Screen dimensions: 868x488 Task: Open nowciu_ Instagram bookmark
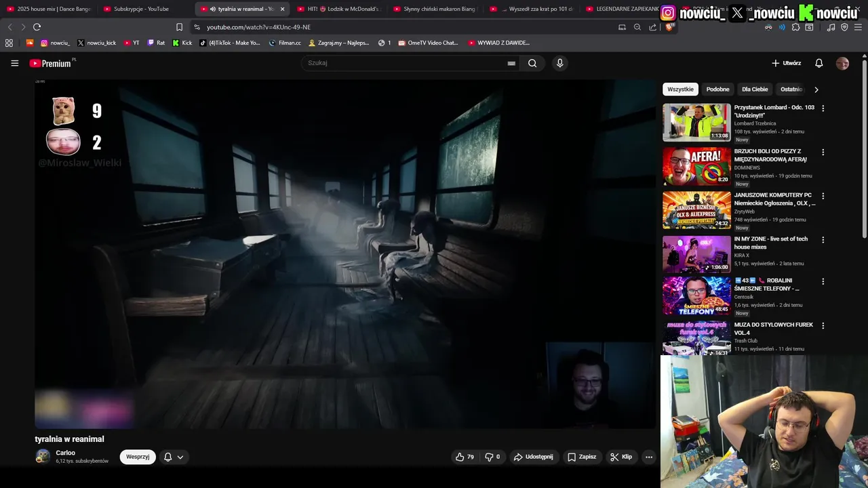(x=55, y=43)
